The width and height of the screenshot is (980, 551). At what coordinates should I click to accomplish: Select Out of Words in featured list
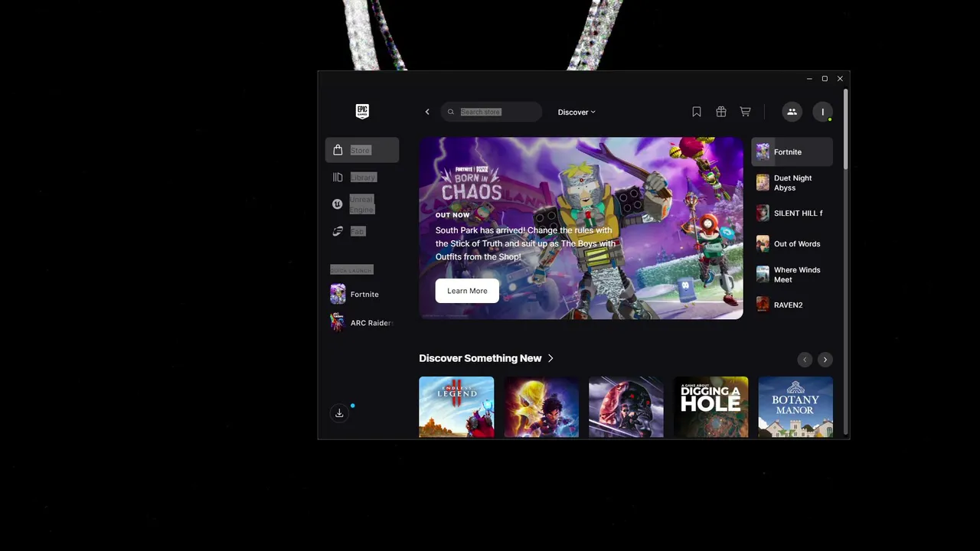pyautogui.click(x=792, y=243)
